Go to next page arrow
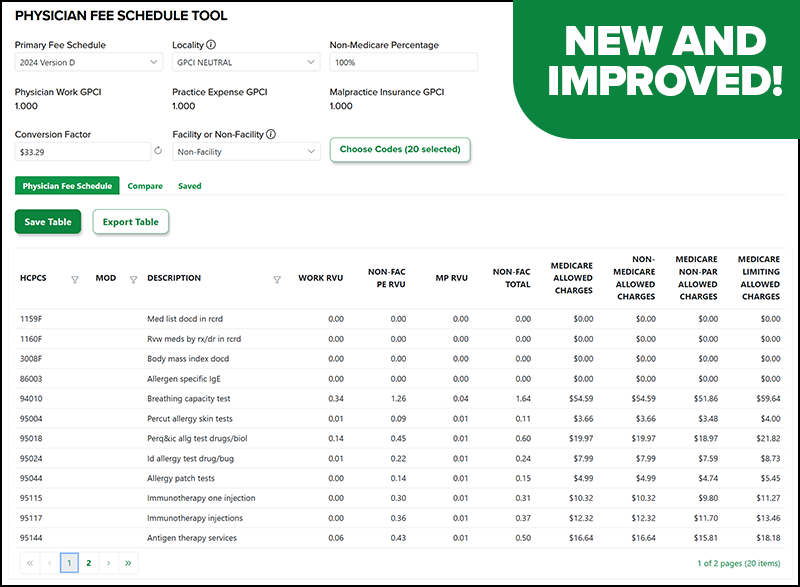 108,563
